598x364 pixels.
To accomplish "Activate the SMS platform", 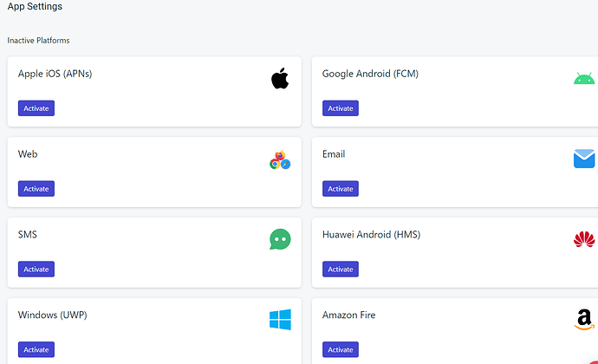I will (x=36, y=270).
